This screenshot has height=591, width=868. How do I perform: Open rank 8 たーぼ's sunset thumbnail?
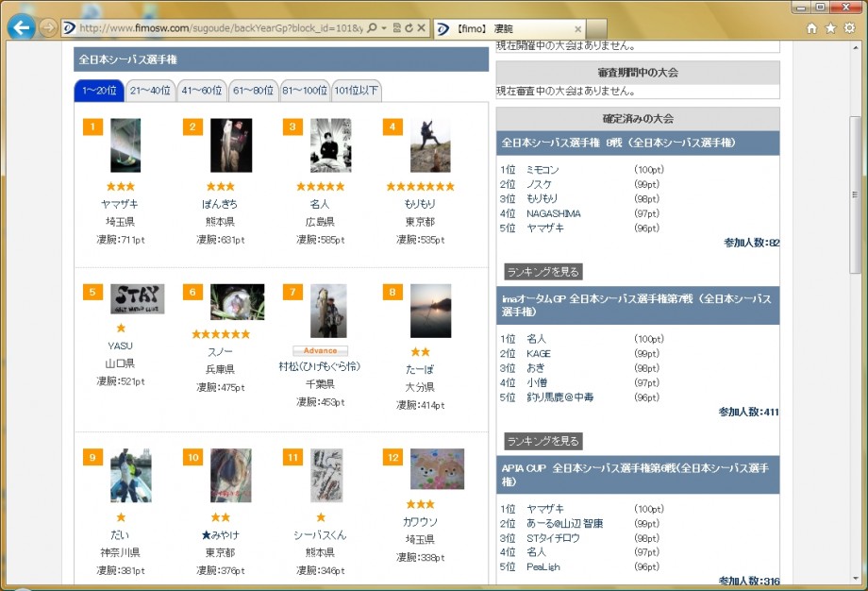430,311
